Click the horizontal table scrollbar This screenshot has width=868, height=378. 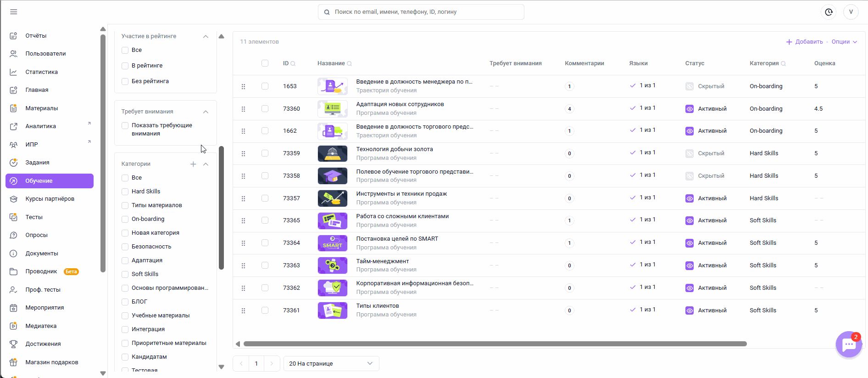pyautogui.click(x=495, y=344)
